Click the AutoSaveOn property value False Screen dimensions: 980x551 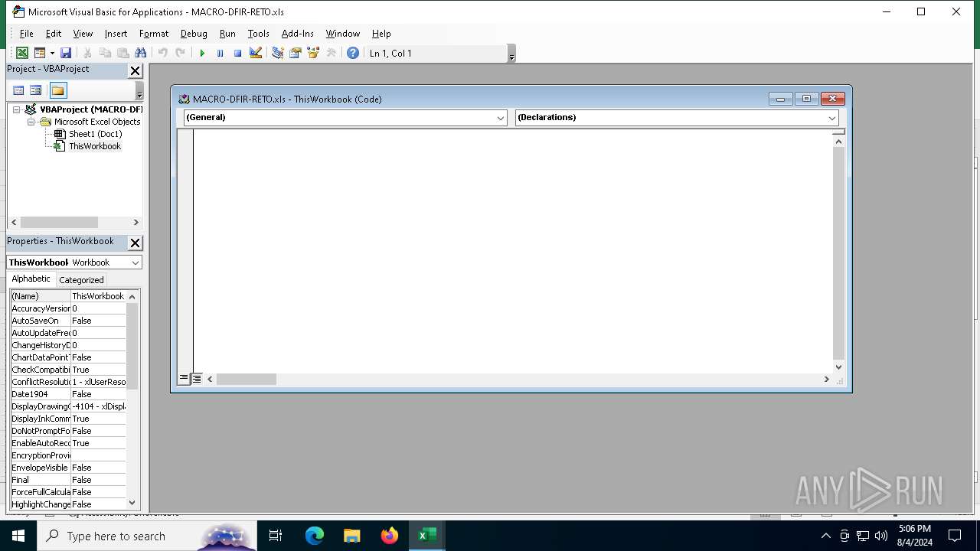tap(98, 321)
